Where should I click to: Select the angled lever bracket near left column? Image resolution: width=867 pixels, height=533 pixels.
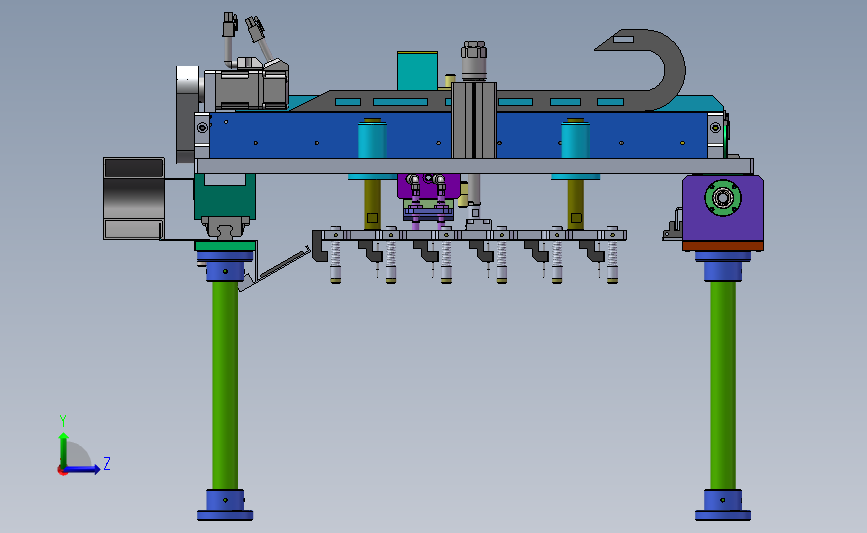275,270
